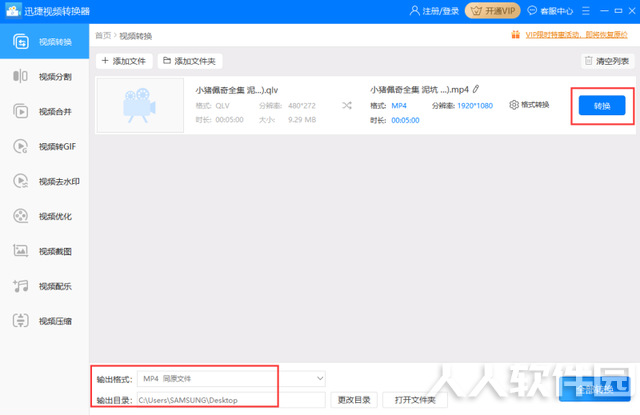Click 清空列表 trash button
This screenshot has height=415, width=640.
pyautogui.click(x=607, y=61)
